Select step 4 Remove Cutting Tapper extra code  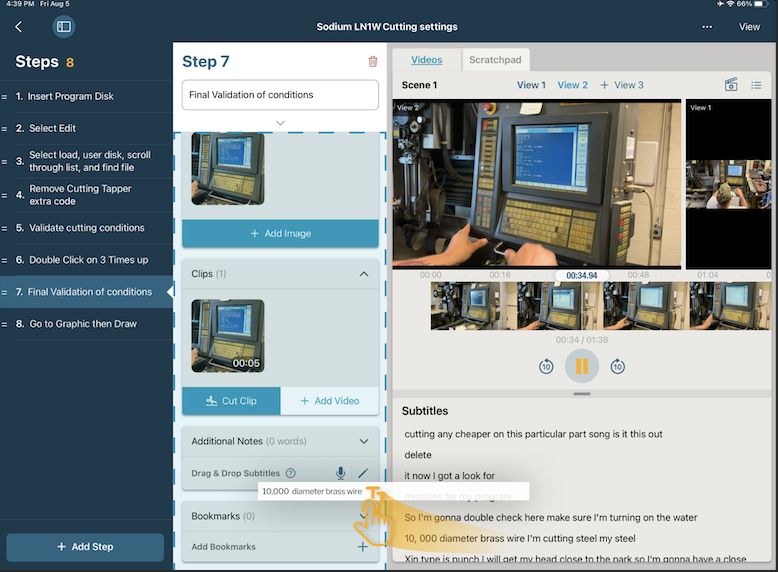click(86, 195)
